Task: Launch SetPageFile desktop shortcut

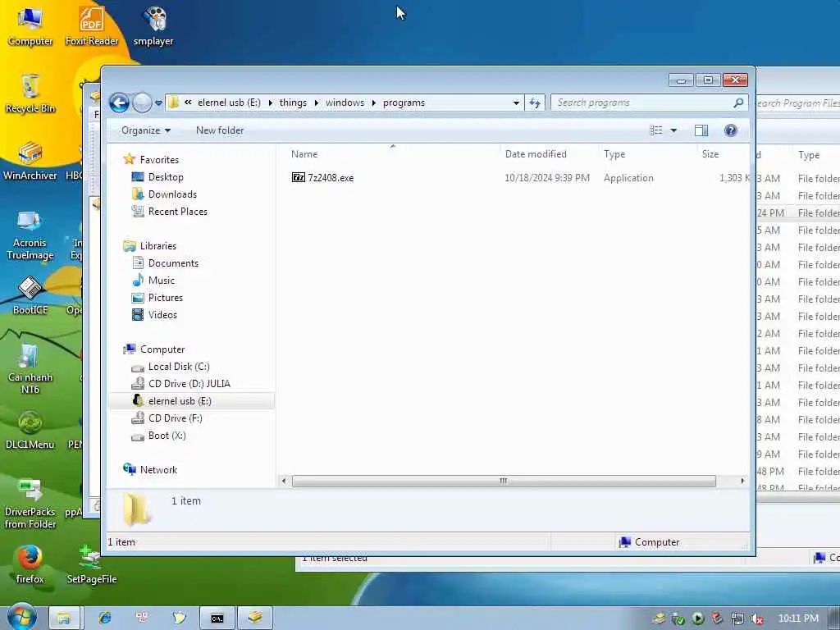Action: click(x=92, y=564)
